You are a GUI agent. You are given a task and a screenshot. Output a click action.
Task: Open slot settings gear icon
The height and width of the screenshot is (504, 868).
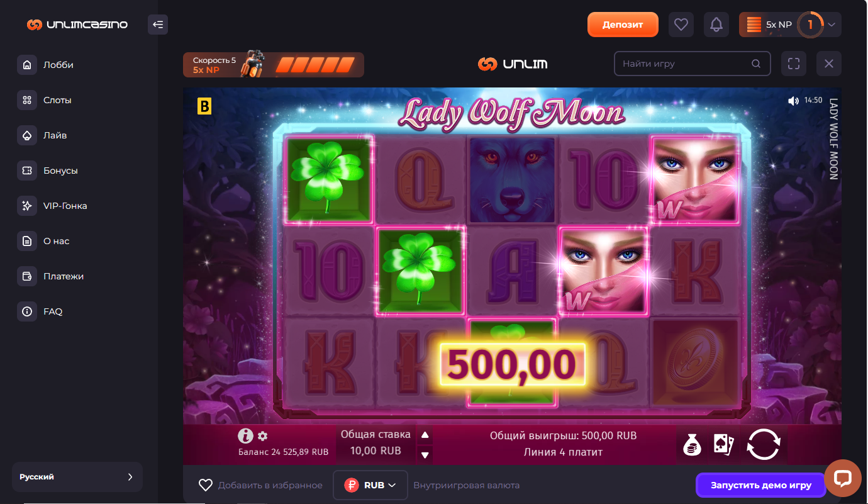(263, 436)
